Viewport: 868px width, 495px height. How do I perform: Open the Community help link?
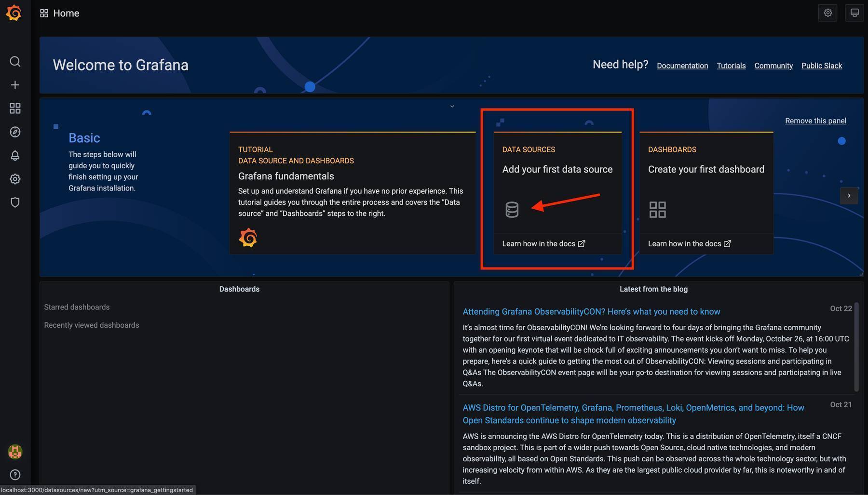773,66
